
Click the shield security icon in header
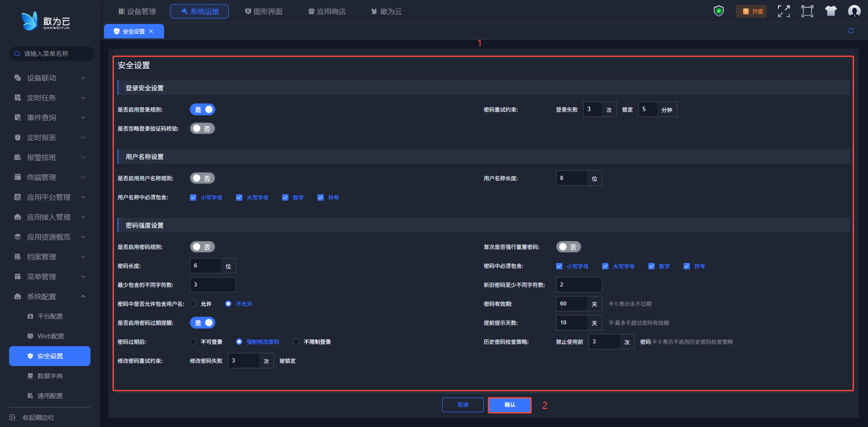(x=718, y=11)
